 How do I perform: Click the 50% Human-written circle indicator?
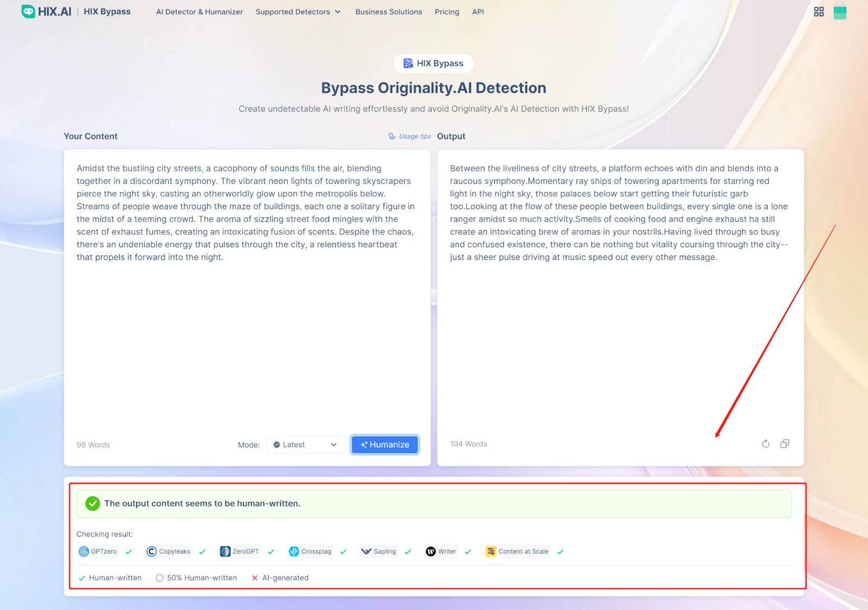point(159,578)
